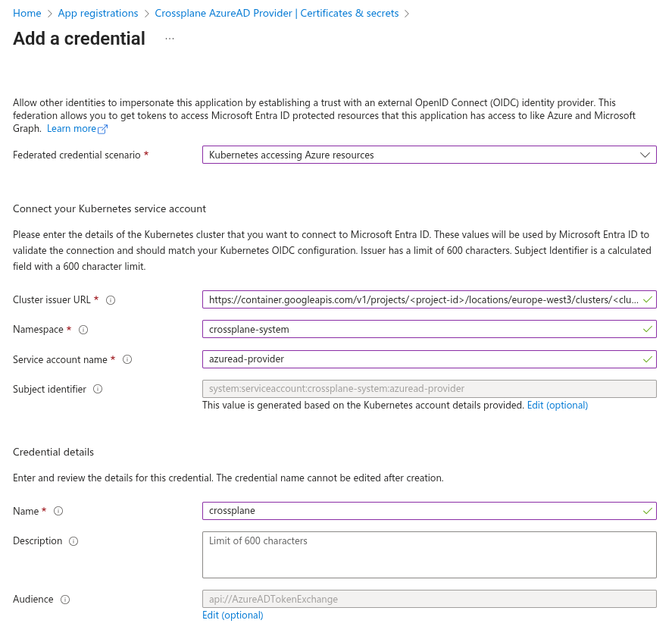This screenshot has height=639, width=672.
Task: Click the credential Name input field
Action: click(x=423, y=511)
